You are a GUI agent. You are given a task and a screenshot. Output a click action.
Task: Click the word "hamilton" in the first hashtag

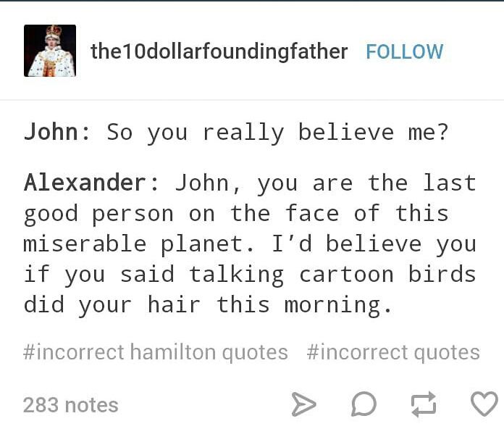[x=173, y=352]
